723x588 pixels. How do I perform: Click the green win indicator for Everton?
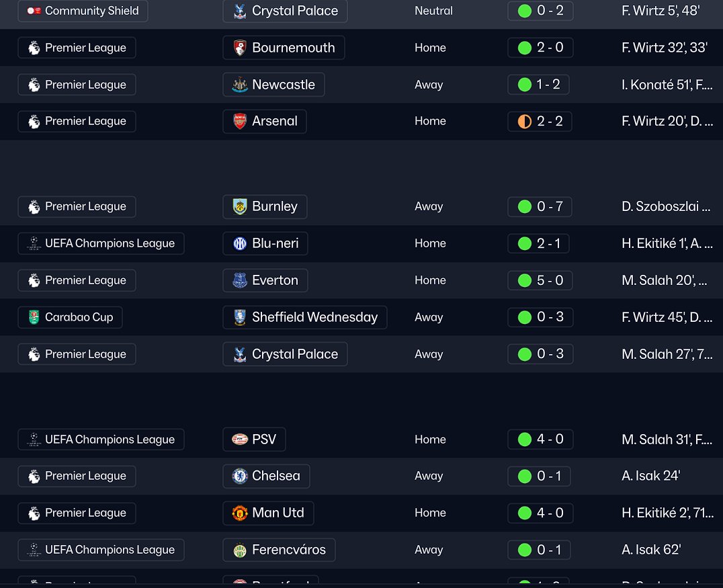tap(525, 280)
